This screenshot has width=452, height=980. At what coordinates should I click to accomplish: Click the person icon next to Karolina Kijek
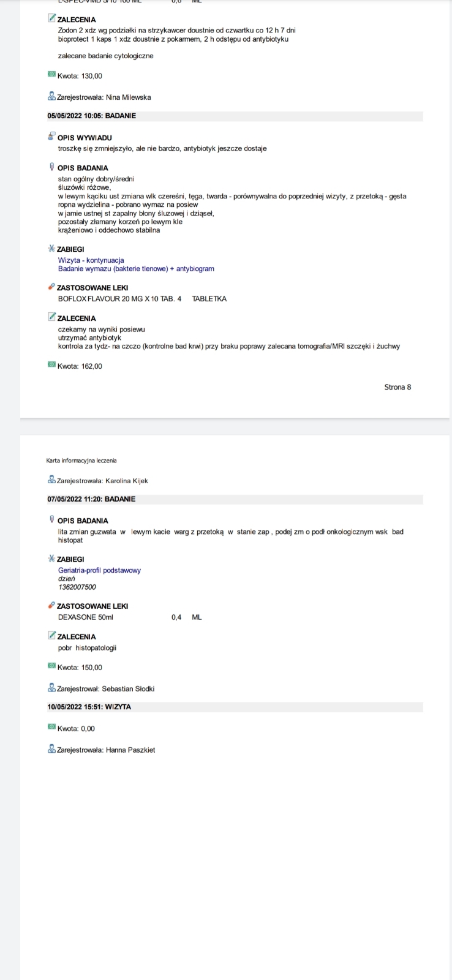pos(51,480)
